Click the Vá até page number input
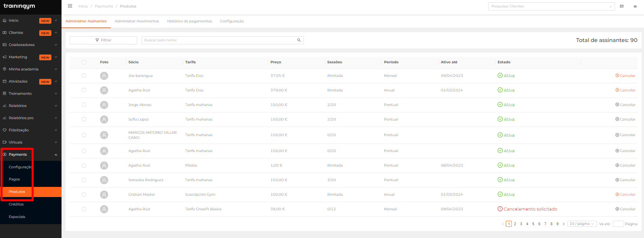Screen dimensions: 644x238 coord(618,224)
